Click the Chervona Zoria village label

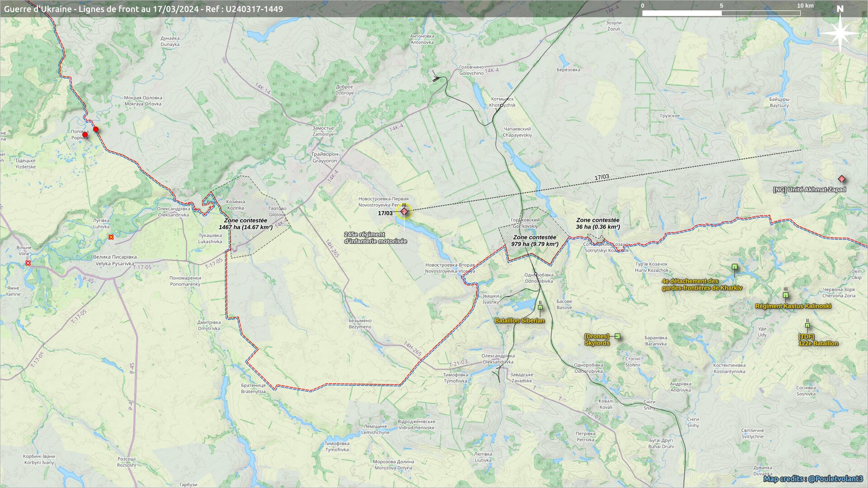(839, 292)
